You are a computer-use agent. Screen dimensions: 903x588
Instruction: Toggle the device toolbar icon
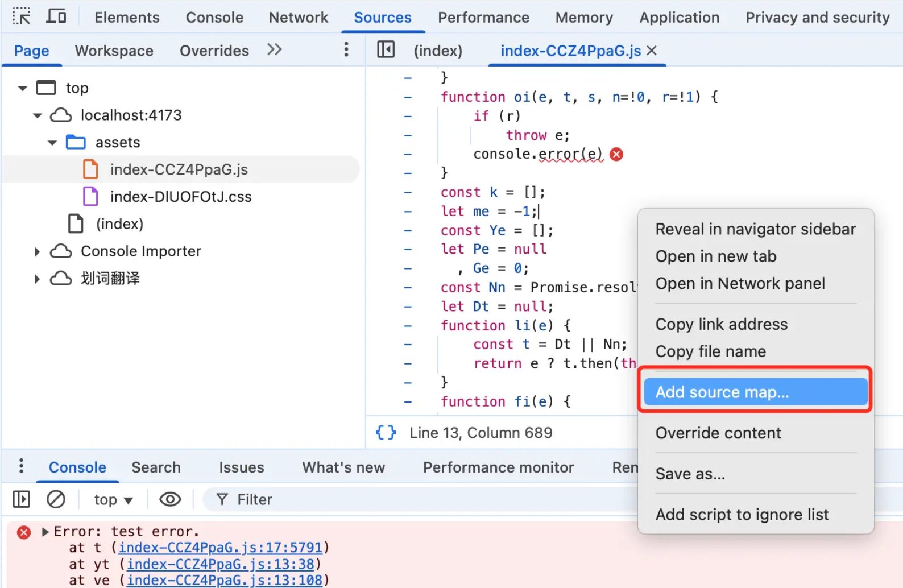(56, 16)
